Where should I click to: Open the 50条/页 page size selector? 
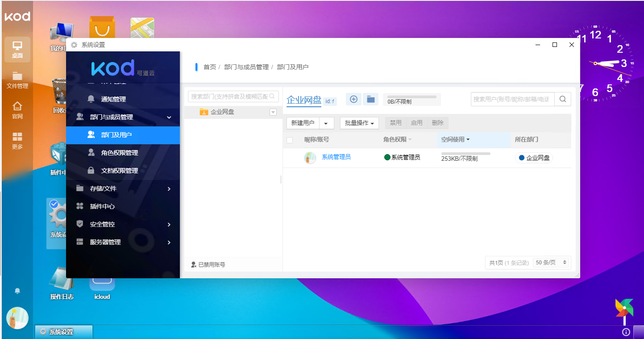point(552,263)
